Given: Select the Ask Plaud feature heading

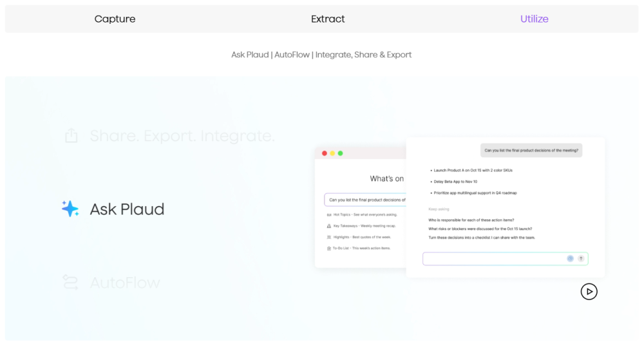Looking at the screenshot, I should pyautogui.click(x=127, y=209).
